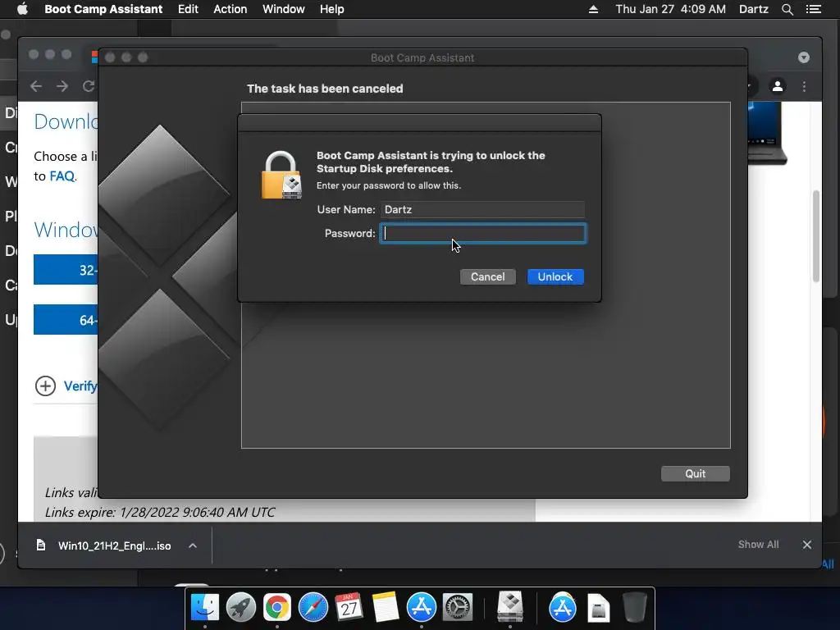
Task: Open the Apple menu
Action: (x=22, y=9)
